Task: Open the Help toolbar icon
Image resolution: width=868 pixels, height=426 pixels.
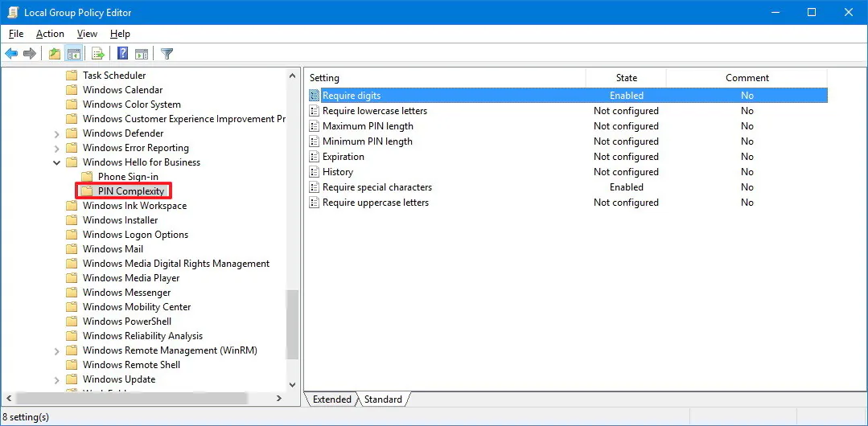Action: pyautogui.click(x=123, y=54)
